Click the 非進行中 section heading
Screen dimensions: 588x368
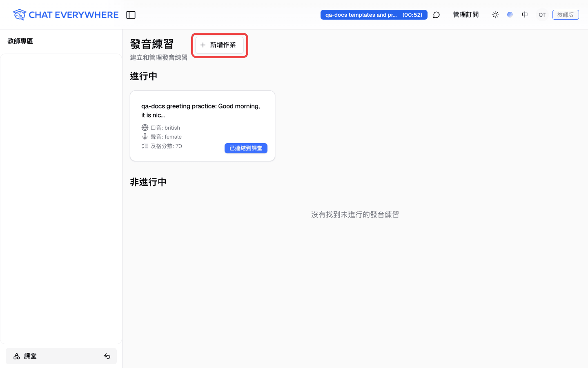(x=148, y=182)
